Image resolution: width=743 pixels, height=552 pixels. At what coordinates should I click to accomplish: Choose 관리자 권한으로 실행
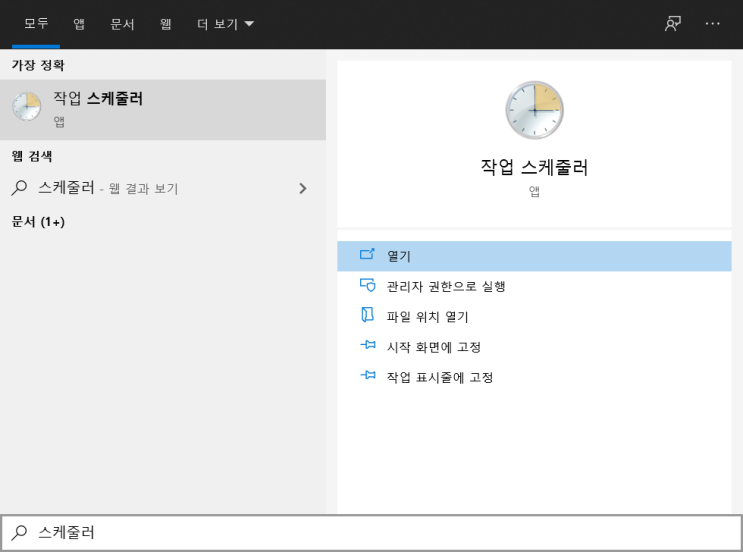[x=534, y=286]
